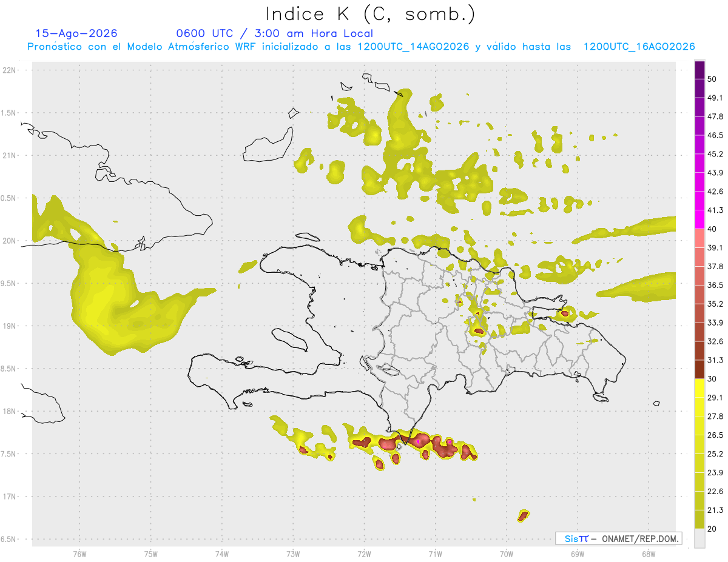Select the legend value "23.9"
Viewport: 728px width, 562px height.
(715, 473)
